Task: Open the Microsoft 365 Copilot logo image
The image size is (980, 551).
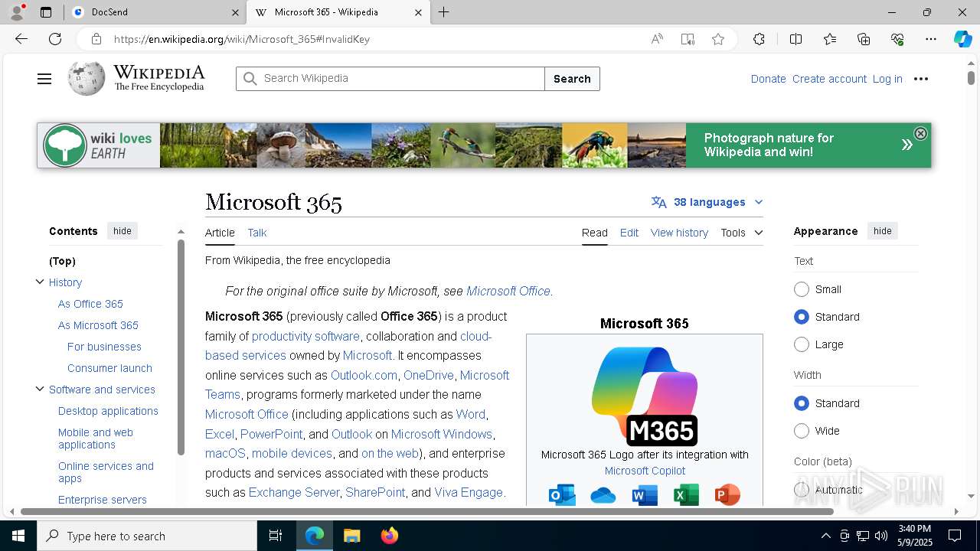Action: click(x=645, y=396)
